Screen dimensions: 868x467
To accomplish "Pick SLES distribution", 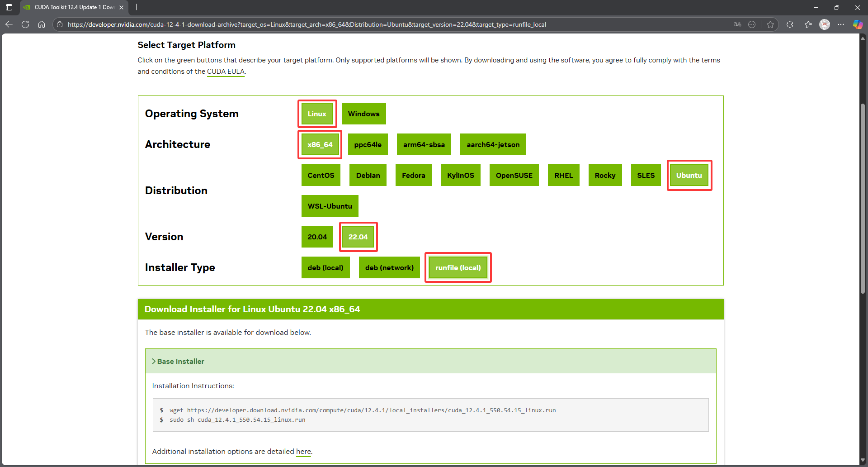I will pos(646,175).
